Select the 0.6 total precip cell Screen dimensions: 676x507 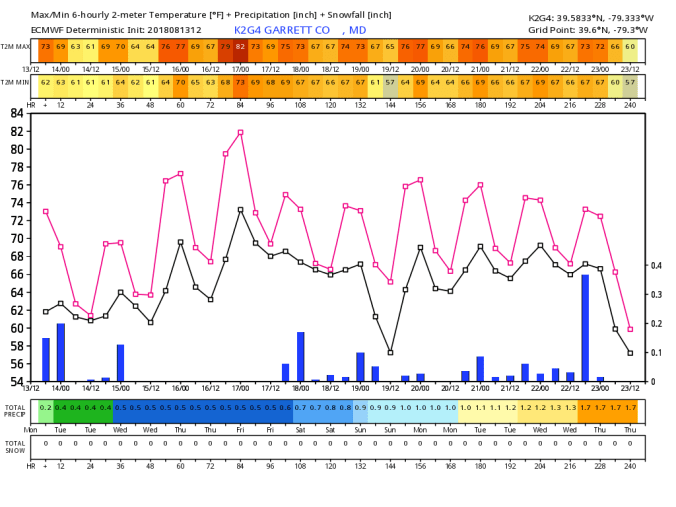(x=285, y=408)
